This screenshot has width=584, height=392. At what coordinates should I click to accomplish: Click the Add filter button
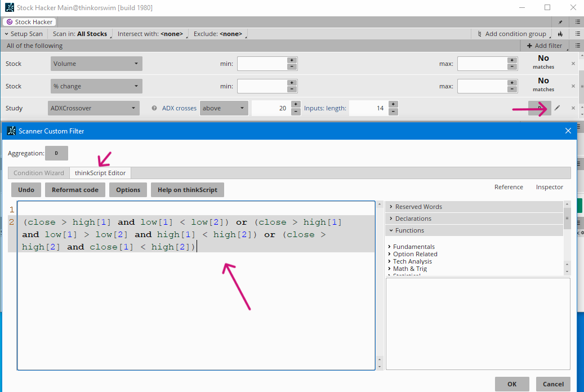(x=544, y=46)
